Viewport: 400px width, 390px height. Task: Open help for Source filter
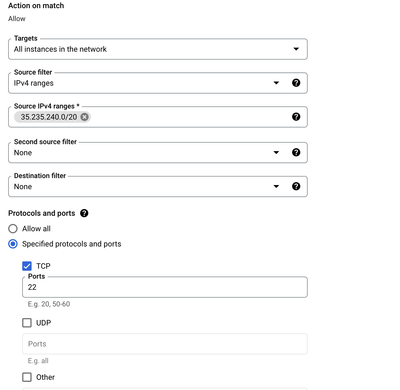(296, 83)
